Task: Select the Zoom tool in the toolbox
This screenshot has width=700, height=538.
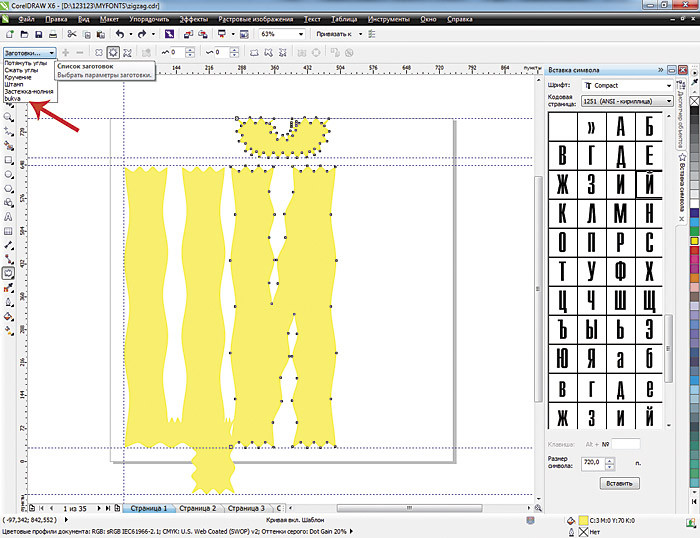Action: 8,117
